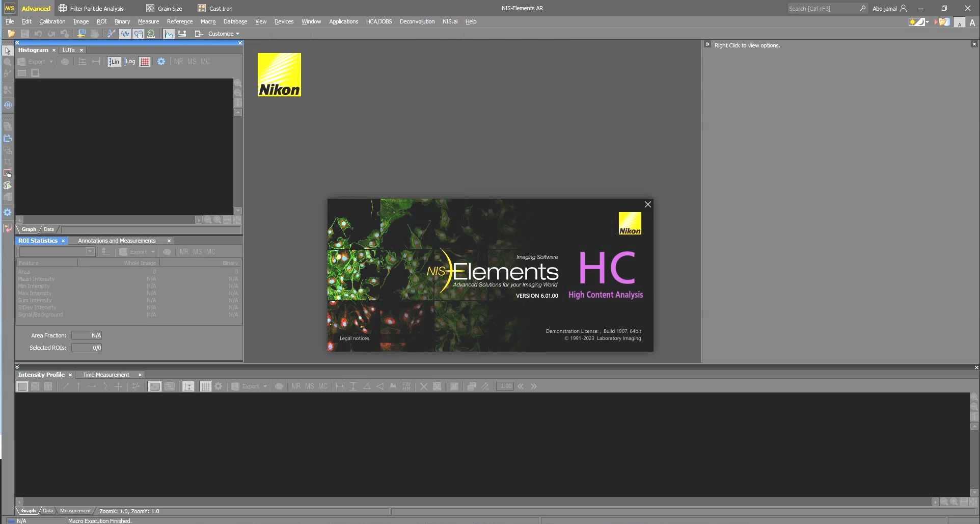Image resolution: width=980 pixels, height=524 pixels.
Task: Click the Histogram horizontal scrollbar
Action: pos(109,220)
